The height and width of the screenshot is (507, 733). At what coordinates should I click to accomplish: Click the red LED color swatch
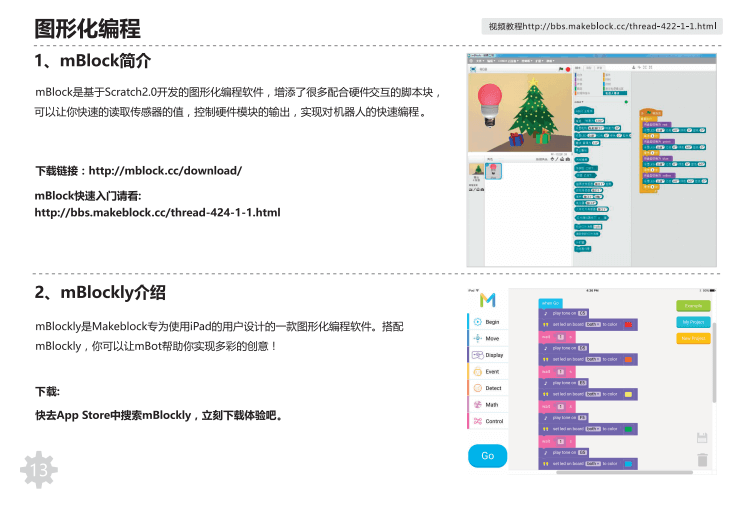pyautogui.click(x=628, y=324)
